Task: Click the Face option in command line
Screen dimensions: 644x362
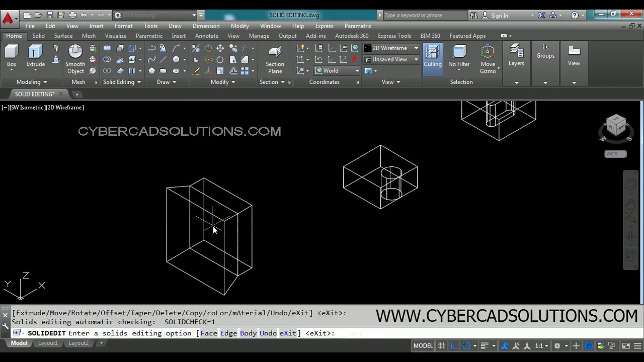Action: click(209, 333)
